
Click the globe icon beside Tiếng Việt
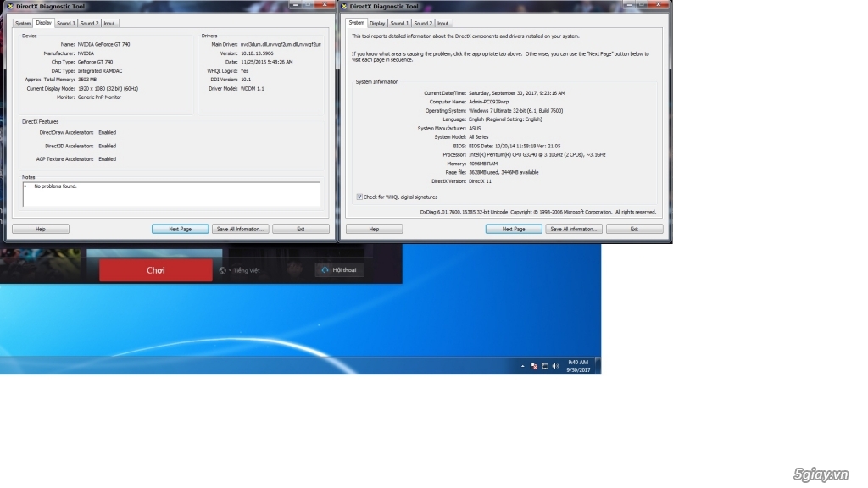(223, 270)
